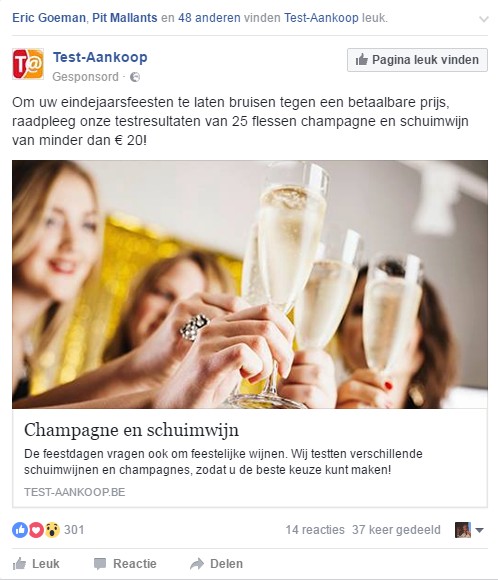
Task: Click the small profile picture to choose who reacts
Action: (x=463, y=530)
